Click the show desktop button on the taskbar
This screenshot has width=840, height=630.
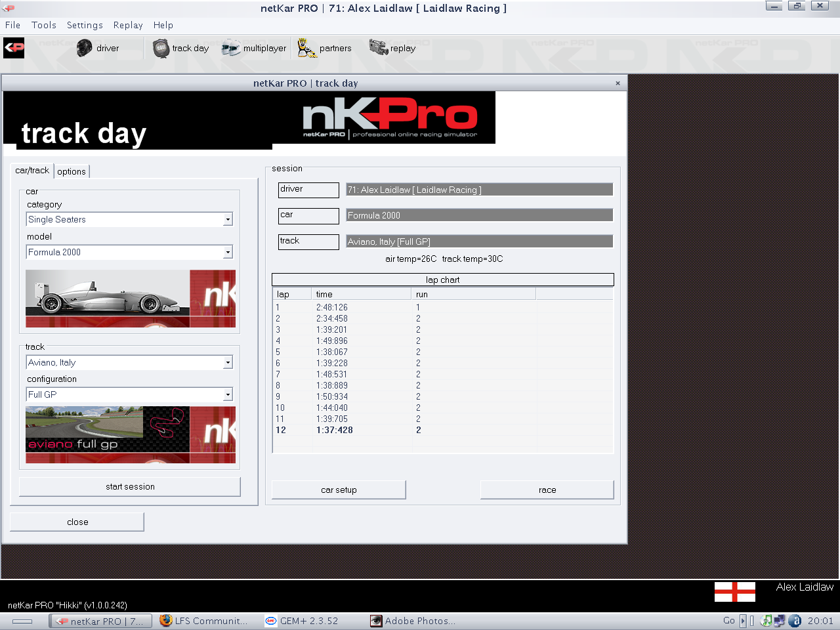point(22,621)
